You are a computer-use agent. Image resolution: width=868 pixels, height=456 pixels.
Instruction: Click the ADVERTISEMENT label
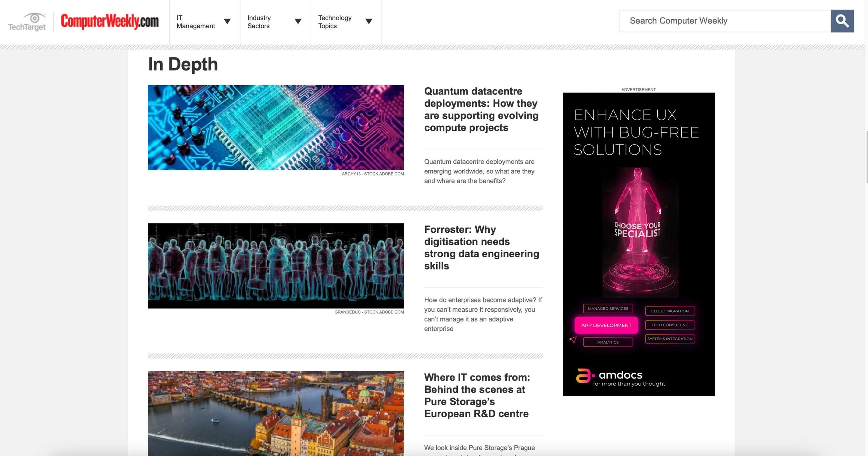(x=638, y=90)
